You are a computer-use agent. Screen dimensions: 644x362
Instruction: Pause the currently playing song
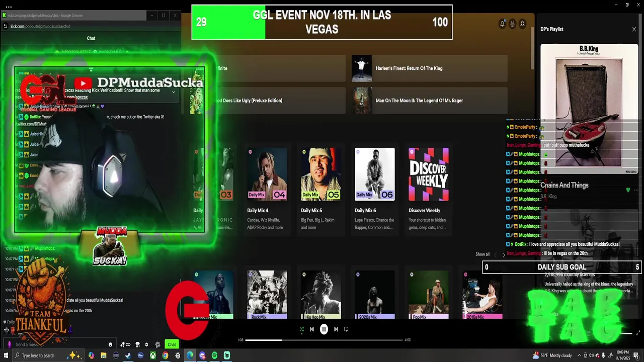point(324,329)
